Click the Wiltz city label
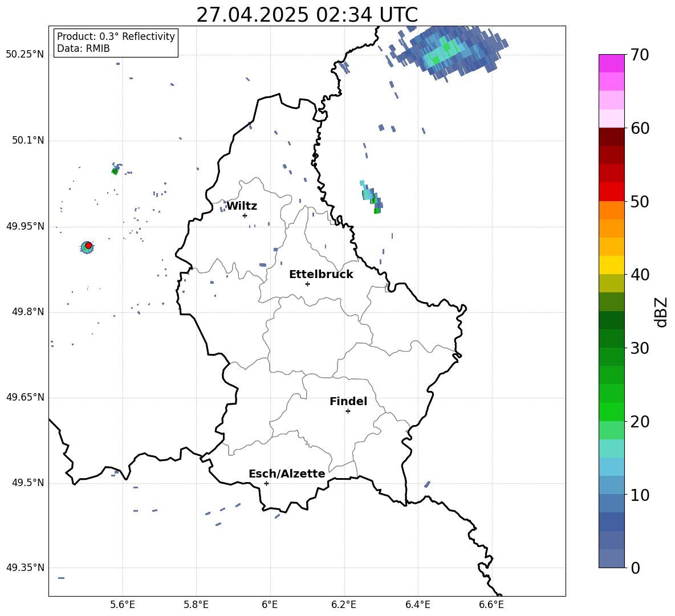The height and width of the screenshot is (616, 675). 242,206
